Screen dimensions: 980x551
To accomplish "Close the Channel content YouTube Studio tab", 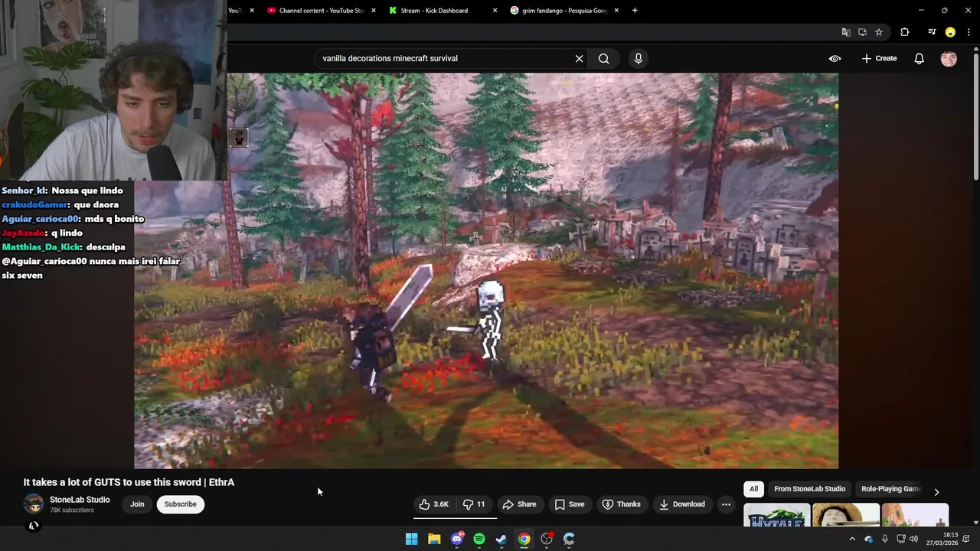I will tap(374, 11).
